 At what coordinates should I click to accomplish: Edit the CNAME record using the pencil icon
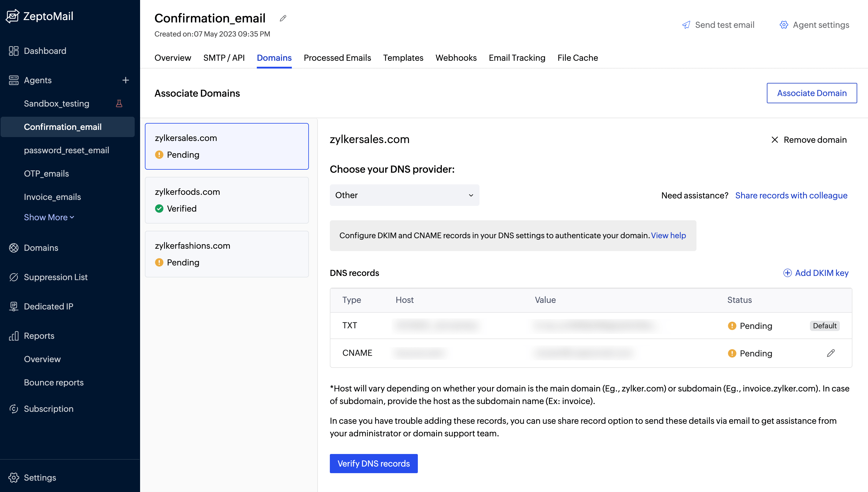pos(831,353)
